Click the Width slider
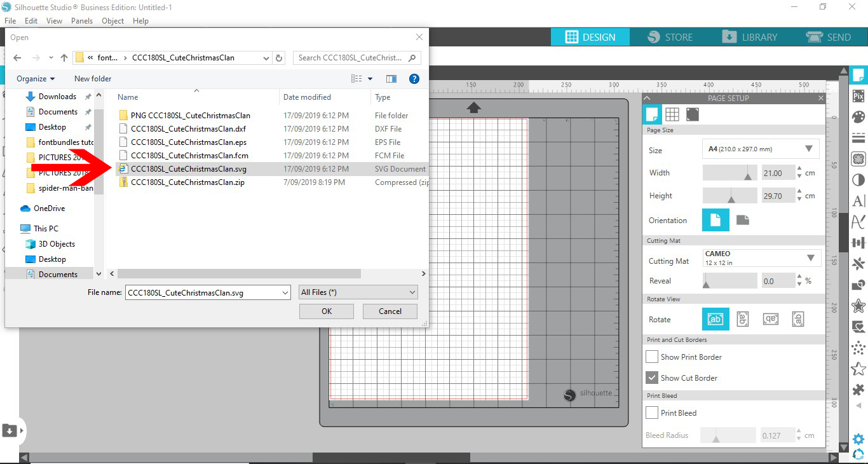This screenshot has width=868, height=464. 731,173
